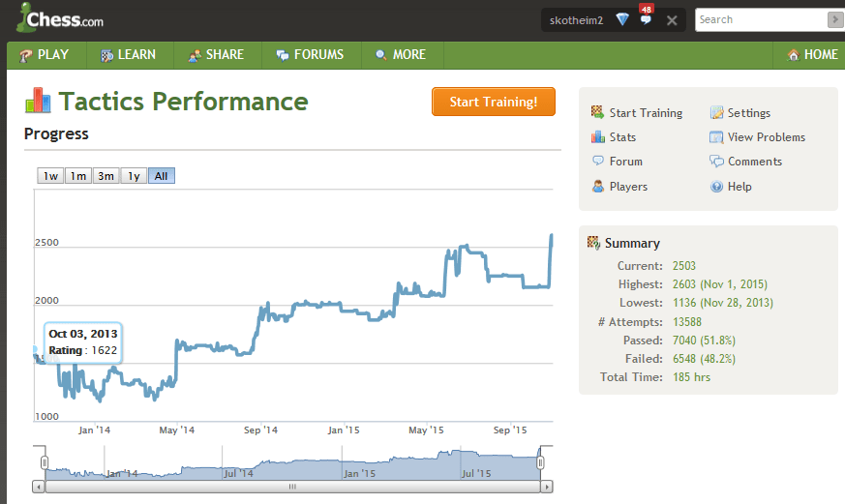The height and width of the screenshot is (504, 845).
Task: Click the Lowest rating 1136 (Nov 28, 2013)
Action: (x=723, y=303)
